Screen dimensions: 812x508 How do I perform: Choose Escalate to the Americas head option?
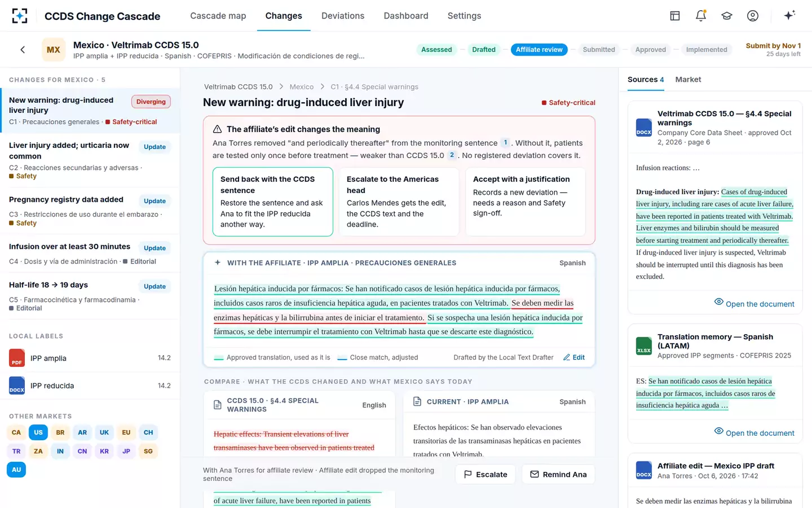(399, 202)
